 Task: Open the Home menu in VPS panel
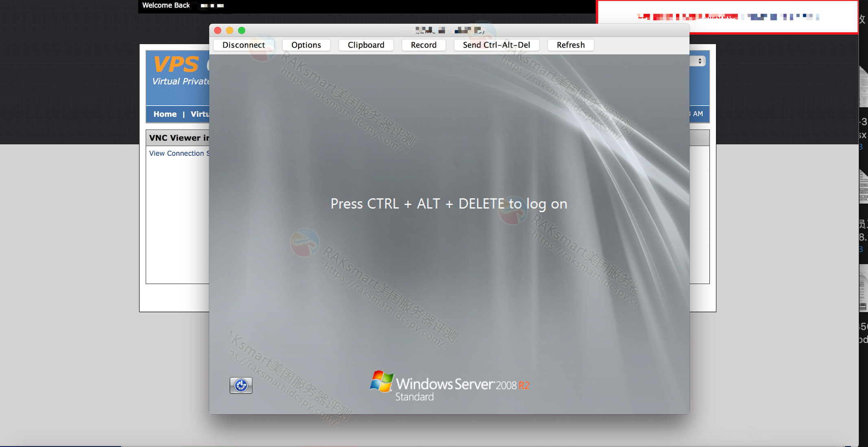coord(165,114)
